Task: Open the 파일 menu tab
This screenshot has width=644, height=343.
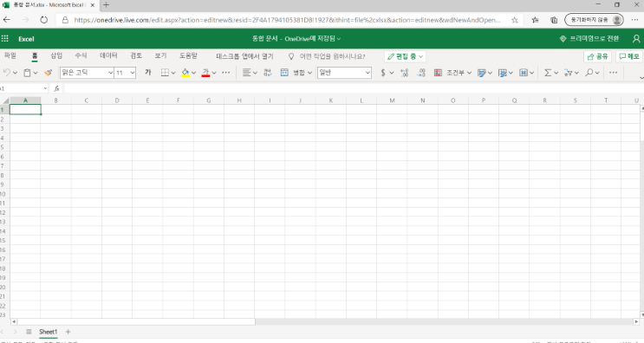Action: tap(10, 55)
